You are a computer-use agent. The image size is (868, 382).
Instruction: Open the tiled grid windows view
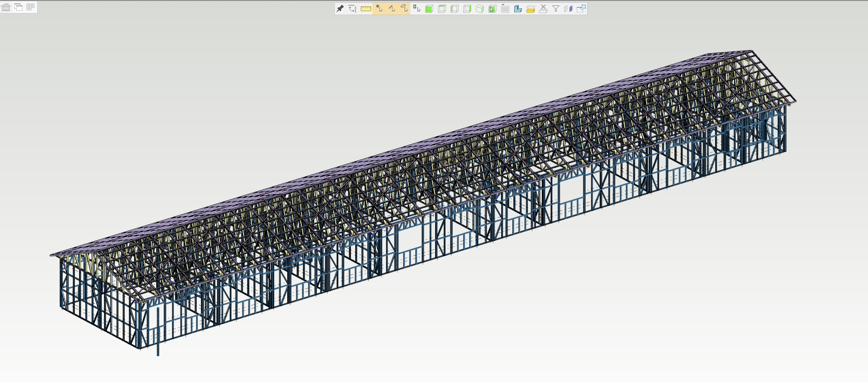click(x=30, y=7)
